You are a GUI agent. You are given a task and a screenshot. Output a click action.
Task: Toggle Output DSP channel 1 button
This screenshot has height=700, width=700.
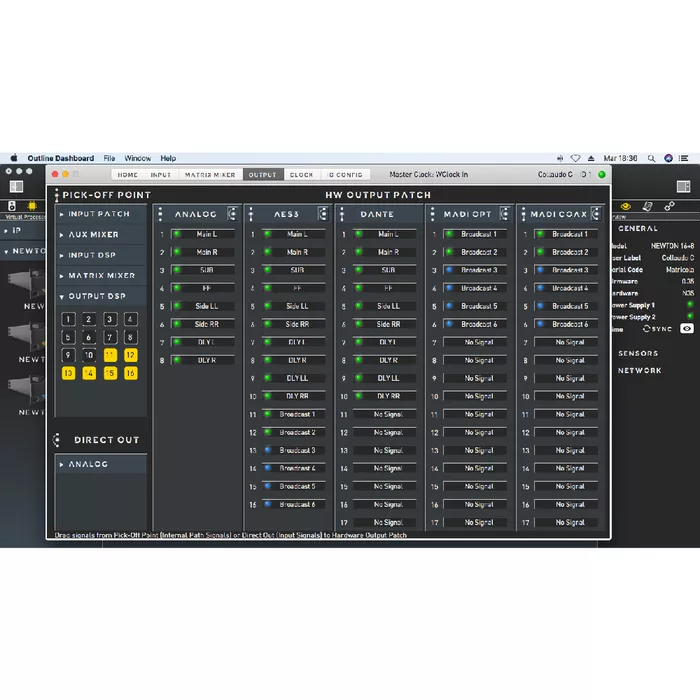(x=68, y=319)
